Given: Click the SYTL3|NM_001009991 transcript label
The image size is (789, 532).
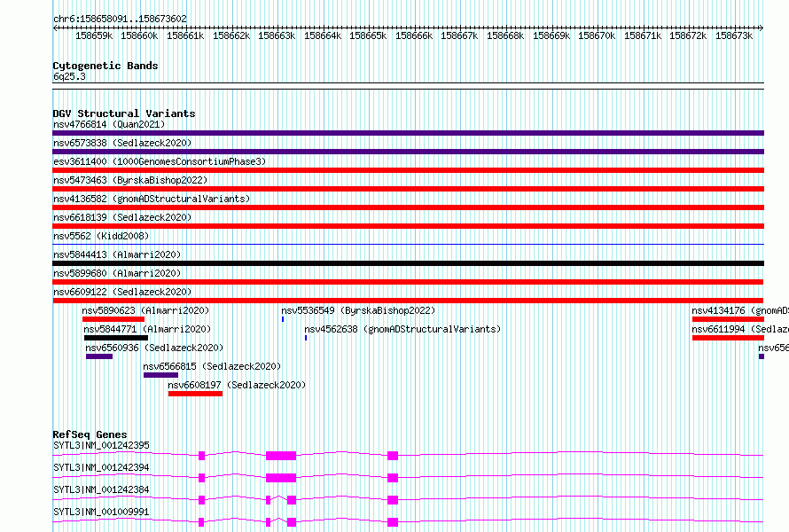Looking at the screenshot, I should (x=101, y=512).
